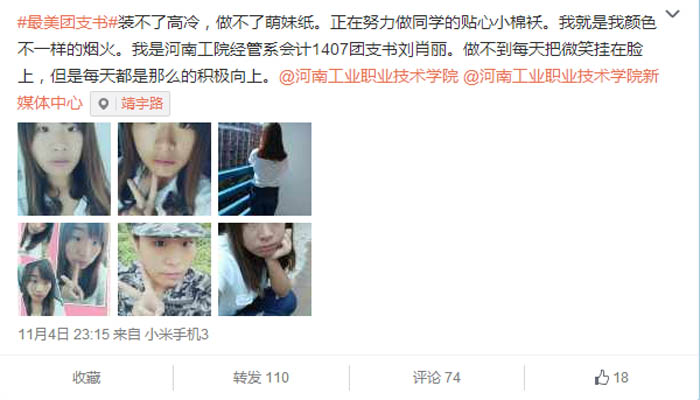Open the 评论 74 comments section
This screenshot has height=400, width=700.
(436, 378)
